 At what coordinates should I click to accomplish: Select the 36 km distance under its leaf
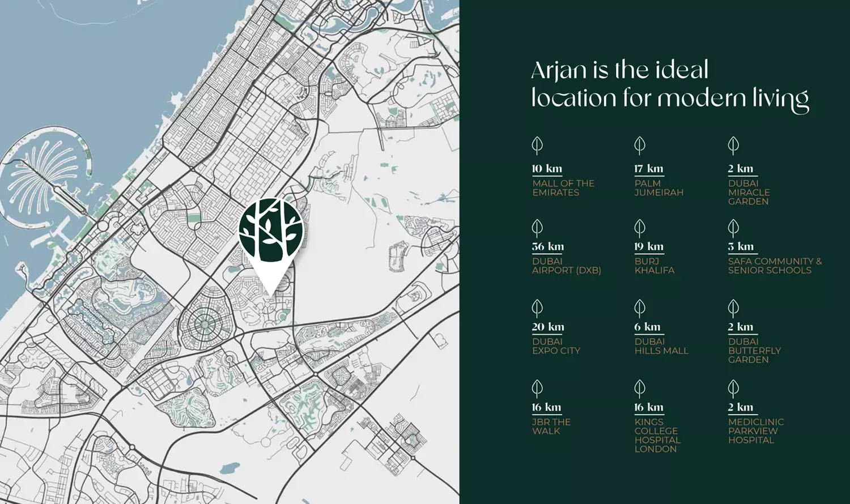pyautogui.click(x=547, y=246)
